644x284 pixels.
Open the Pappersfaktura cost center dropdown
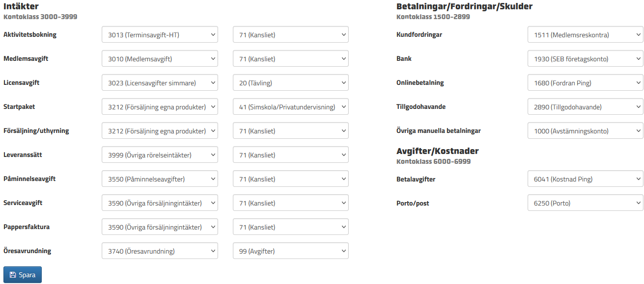click(290, 227)
